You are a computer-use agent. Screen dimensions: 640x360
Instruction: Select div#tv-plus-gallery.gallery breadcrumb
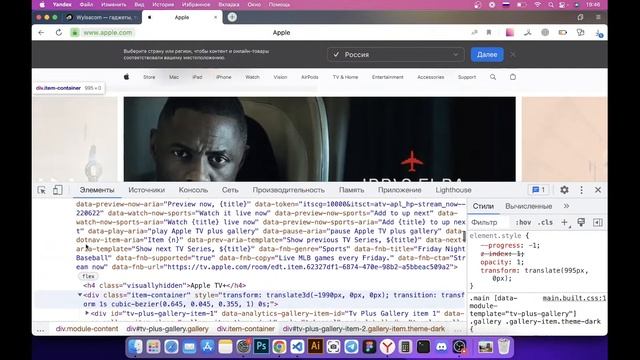(167, 329)
